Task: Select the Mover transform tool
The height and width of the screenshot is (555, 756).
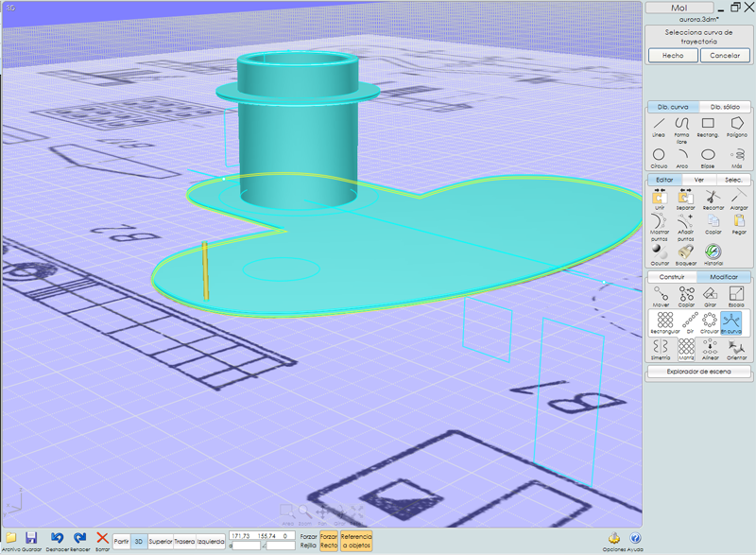Action: tap(661, 296)
